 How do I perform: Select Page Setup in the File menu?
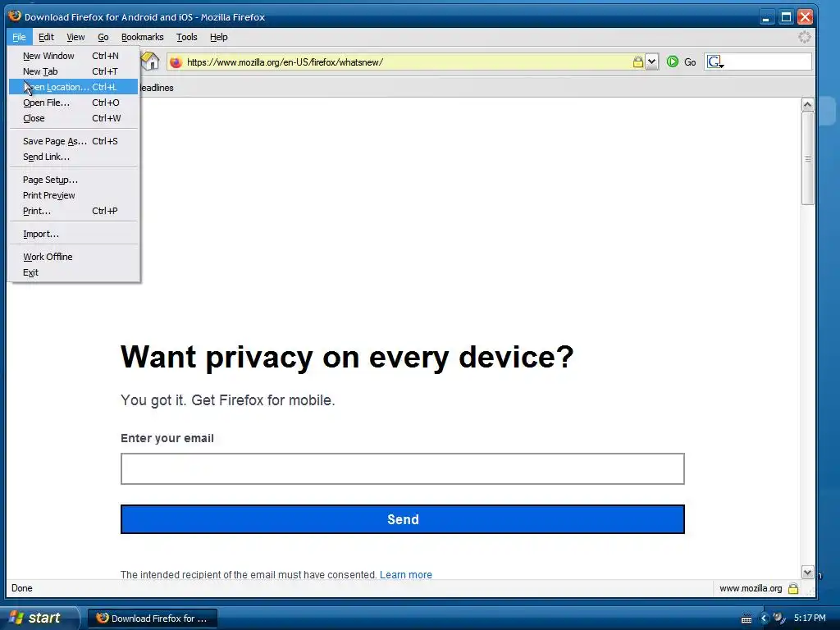tap(73, 180)
